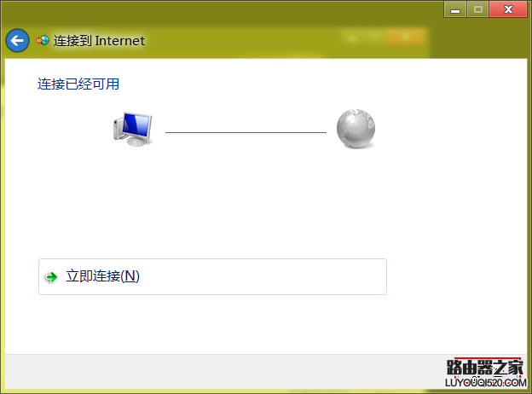532x394 pixels.
Task: Go back using the blue arrow button
Action: click(x=17, y=41)
